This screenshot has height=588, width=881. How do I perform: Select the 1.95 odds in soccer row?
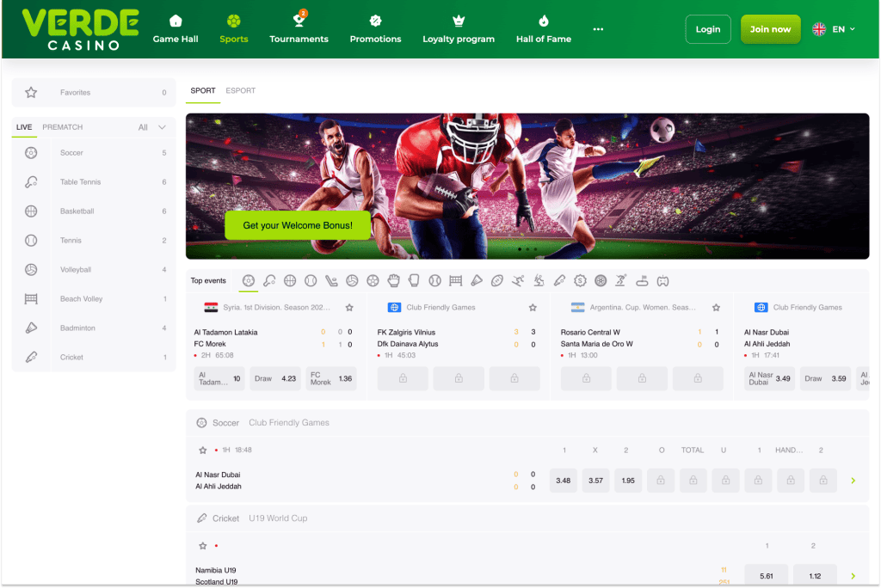pyautogui.click(x=628, y=481)
